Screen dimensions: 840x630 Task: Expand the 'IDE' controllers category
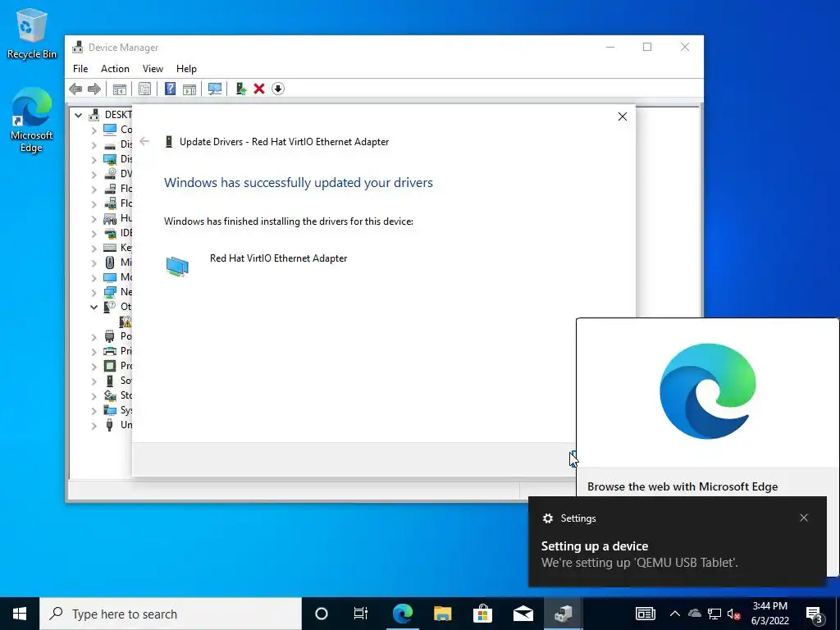[x=94, y=233]
